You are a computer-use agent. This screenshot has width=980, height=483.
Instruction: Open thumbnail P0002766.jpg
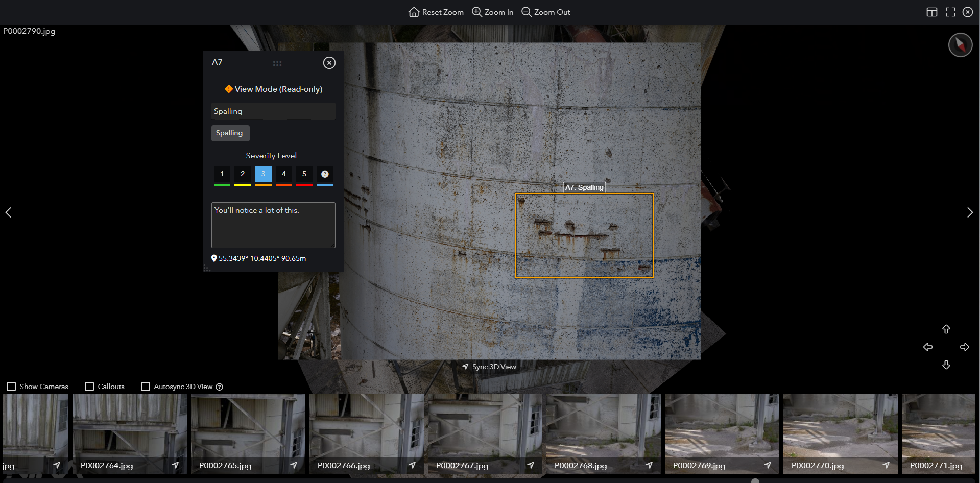pos(366,433)
